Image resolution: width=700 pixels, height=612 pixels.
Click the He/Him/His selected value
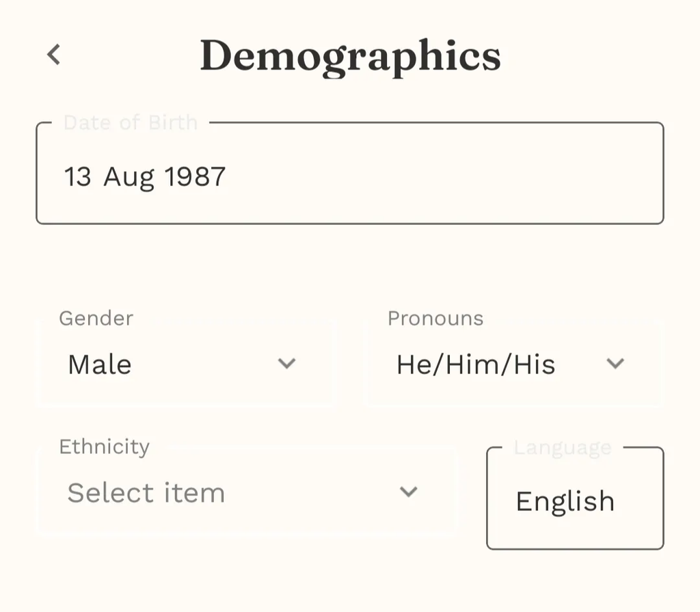point(476,364)
